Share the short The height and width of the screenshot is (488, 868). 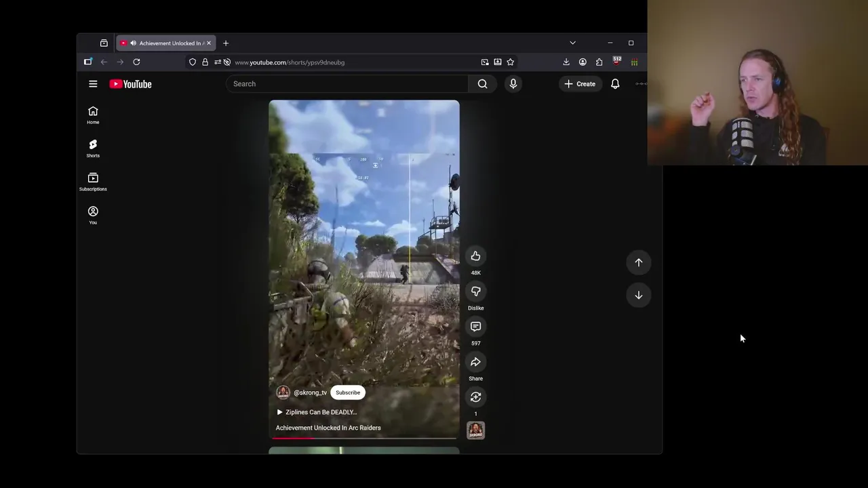coord(475,362)
